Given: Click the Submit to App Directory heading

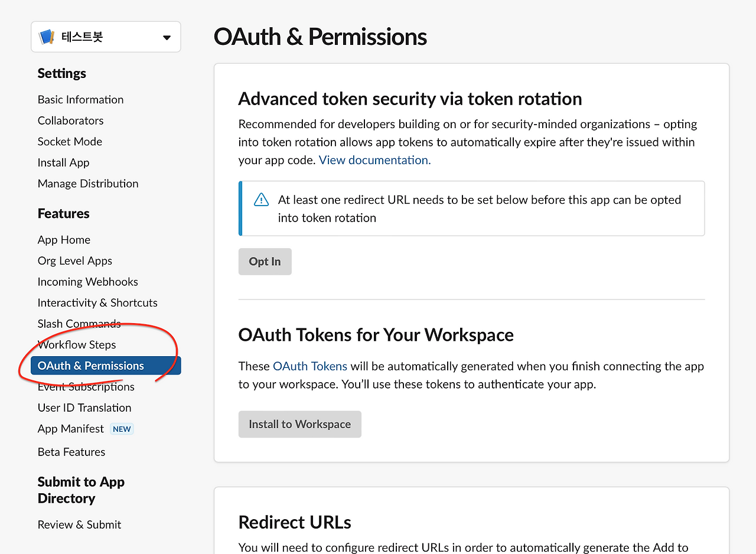Looking at the screenshot, I should click(81, 490).
